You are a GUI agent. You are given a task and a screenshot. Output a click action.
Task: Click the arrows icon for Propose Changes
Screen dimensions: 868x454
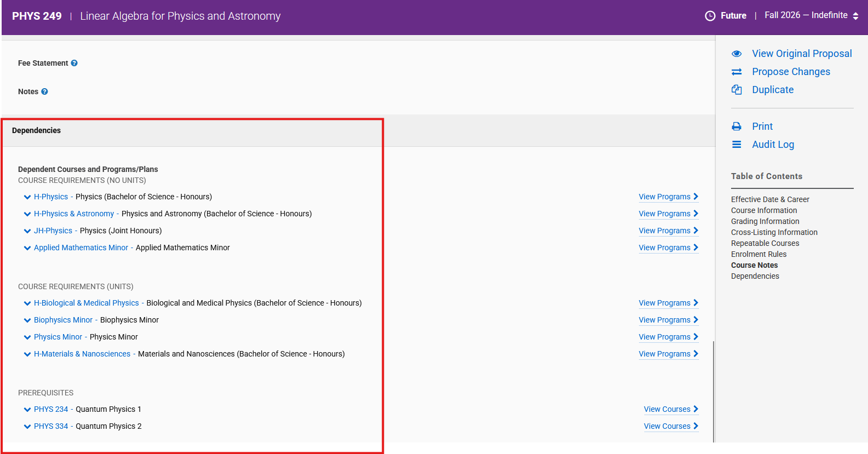pos(737,72)
